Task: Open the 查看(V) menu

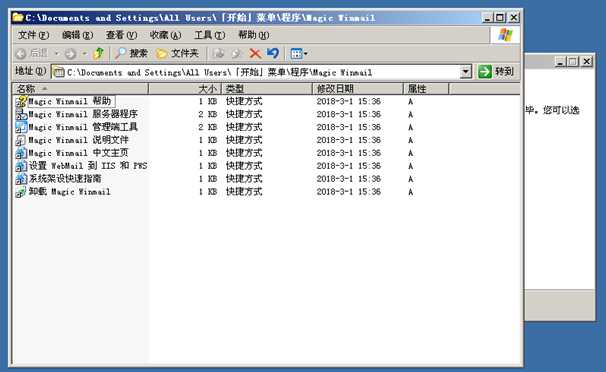Action: (121, 35)
